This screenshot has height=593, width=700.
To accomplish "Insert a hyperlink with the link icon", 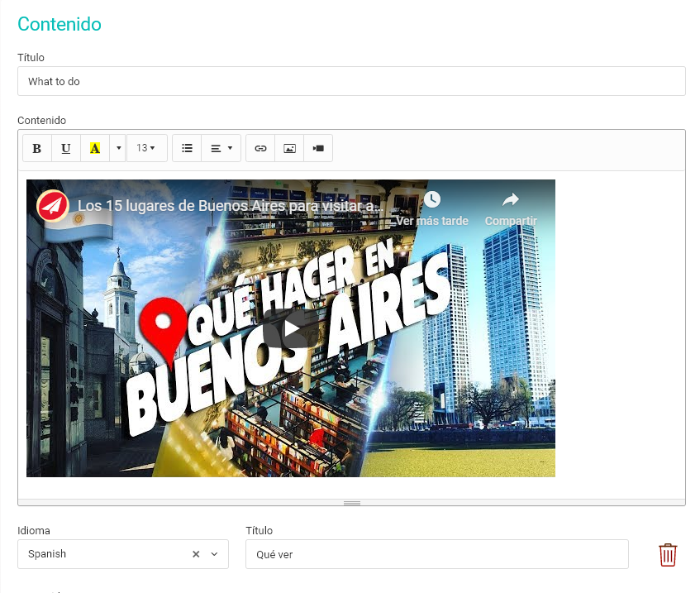I will pos(260,148).
